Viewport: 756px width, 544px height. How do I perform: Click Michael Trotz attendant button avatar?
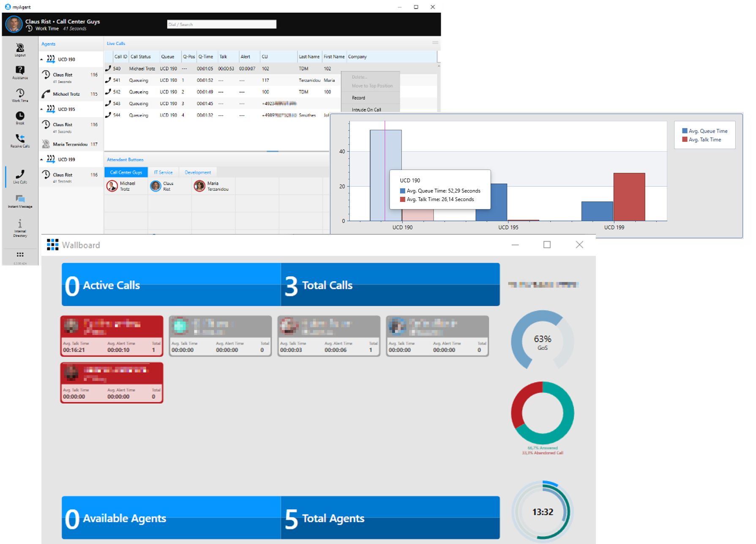pos(112,186)
